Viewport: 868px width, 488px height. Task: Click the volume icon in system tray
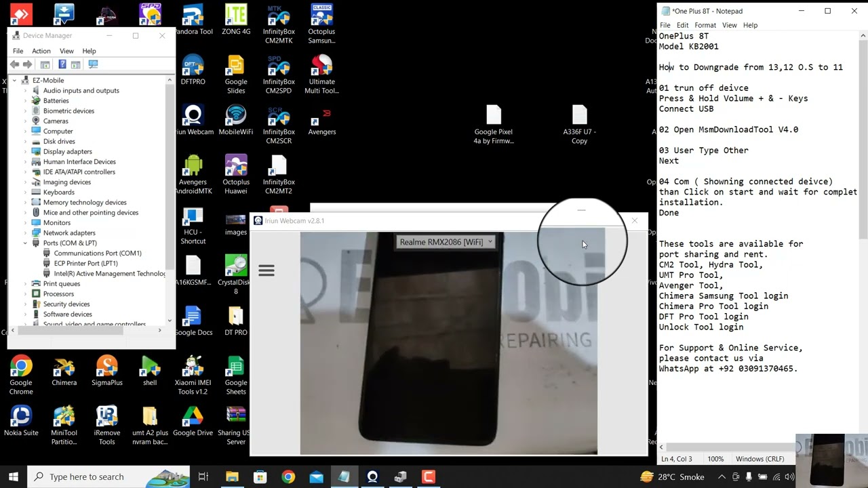(x=789, y=476)
